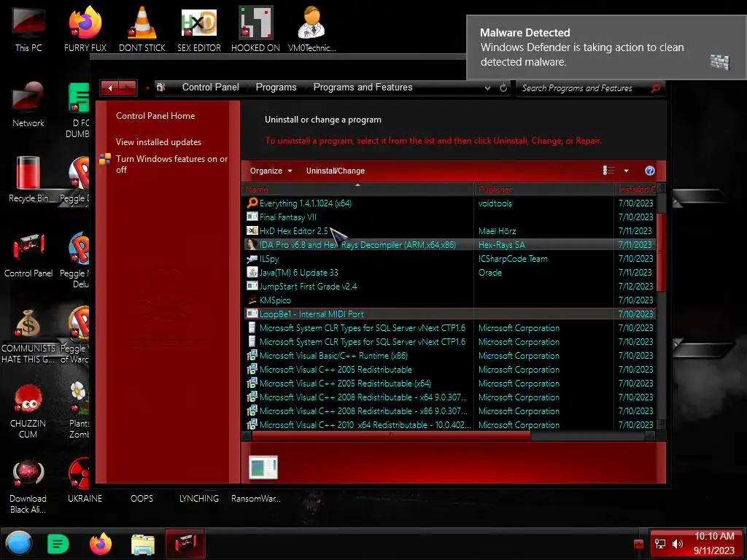Select the Control Panel taskbar button
The width and height of the screenshot is (747, 560).
(185, 543)
